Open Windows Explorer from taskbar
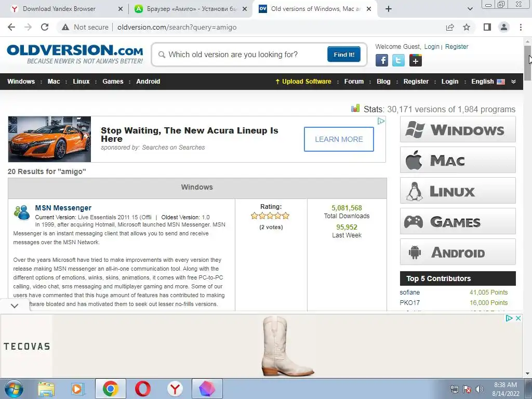Viewport: 532px width, 399px height. click(x=46, y=389)
